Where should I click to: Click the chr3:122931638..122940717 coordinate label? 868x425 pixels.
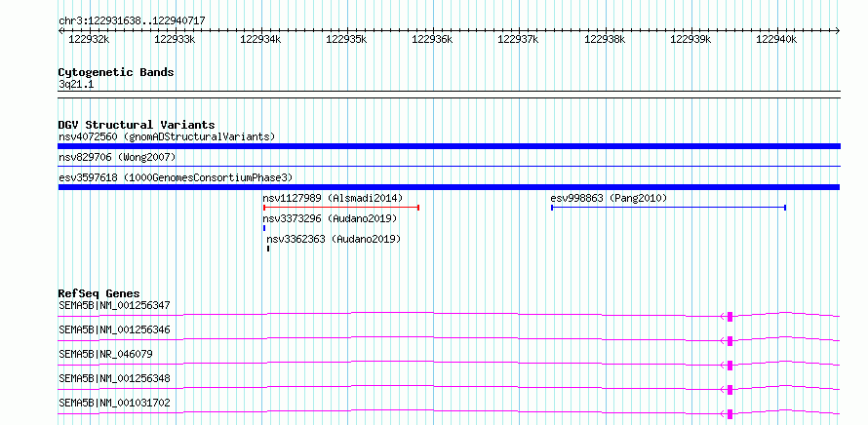click(x=132, y=20)
